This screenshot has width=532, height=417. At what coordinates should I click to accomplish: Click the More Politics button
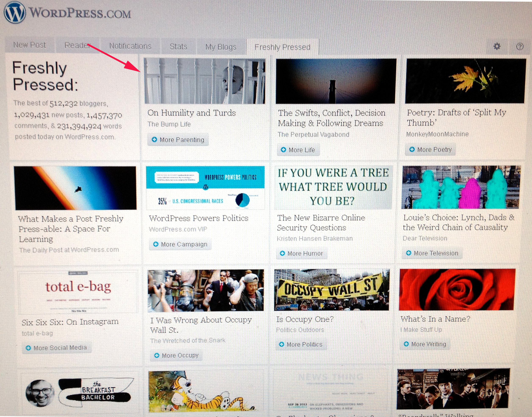pos(301,344)
